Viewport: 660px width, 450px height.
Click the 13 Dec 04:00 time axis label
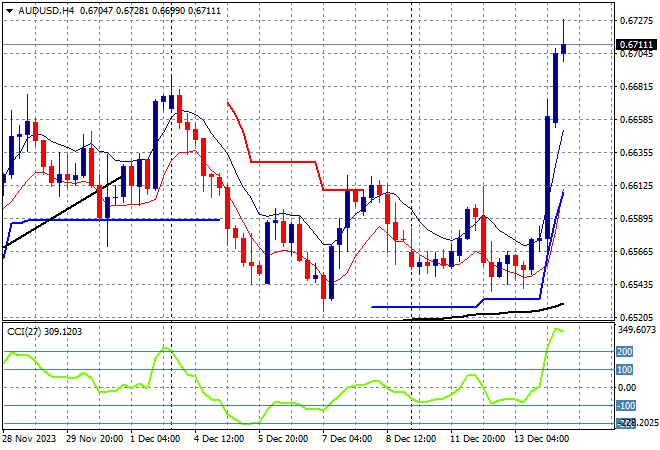pyautogui.click(x=542, y=439)
